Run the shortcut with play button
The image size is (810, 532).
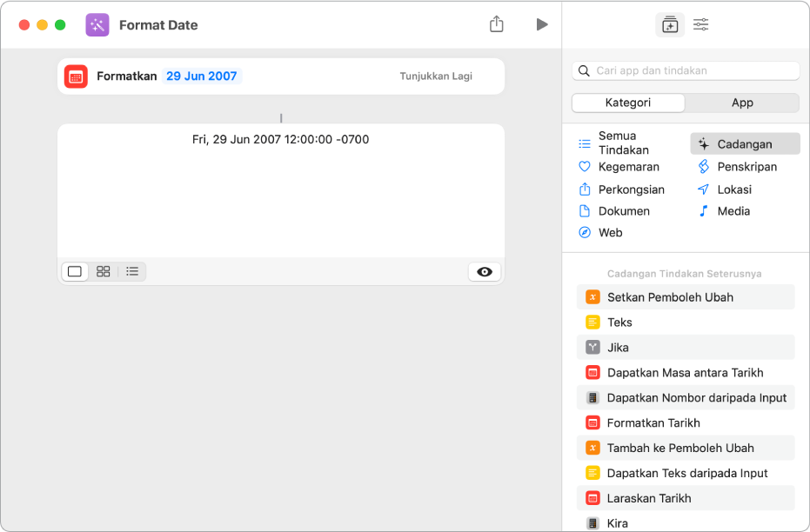[x=542, y=24]
